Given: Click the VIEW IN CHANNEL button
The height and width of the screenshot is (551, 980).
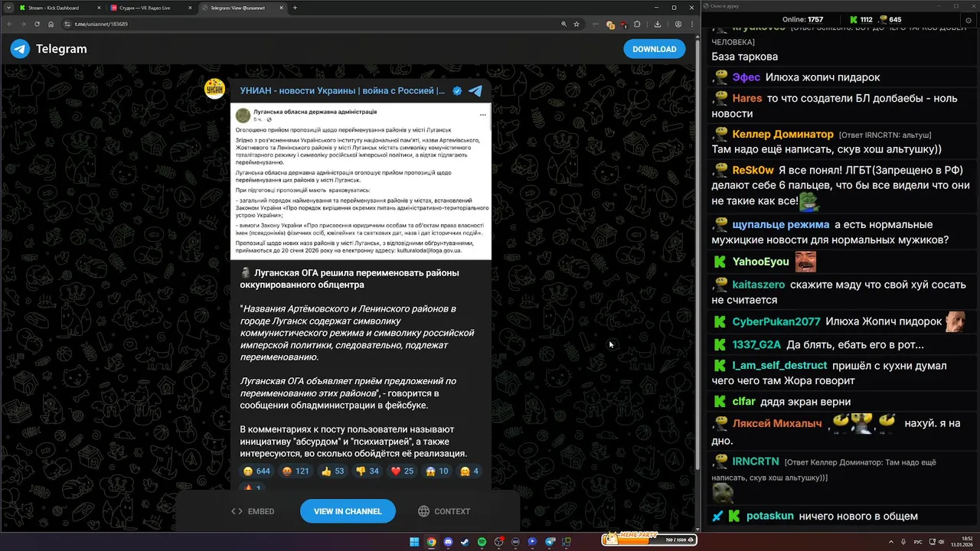Looking at the screenshot, I should coord(348,511).
